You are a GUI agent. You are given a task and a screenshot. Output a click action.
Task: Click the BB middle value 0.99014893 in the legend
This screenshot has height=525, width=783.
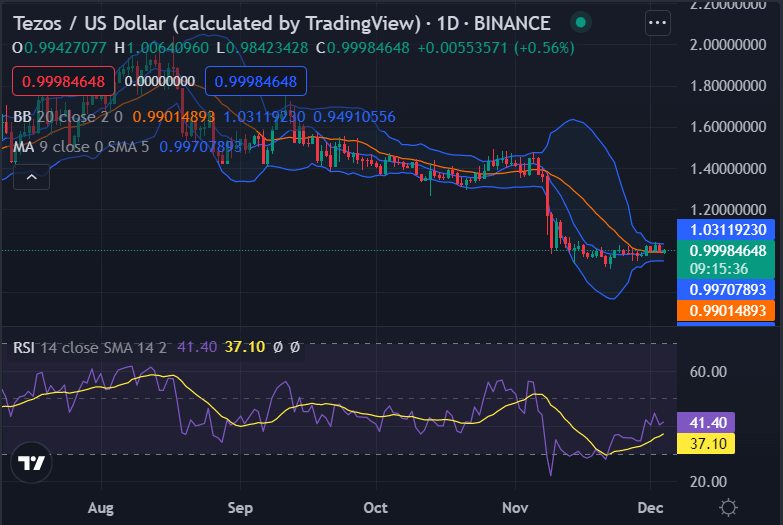174,117
